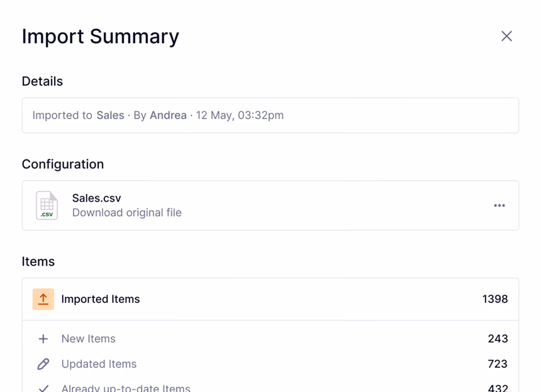
Task: Download the original file via its link
Action: [127, 213]
